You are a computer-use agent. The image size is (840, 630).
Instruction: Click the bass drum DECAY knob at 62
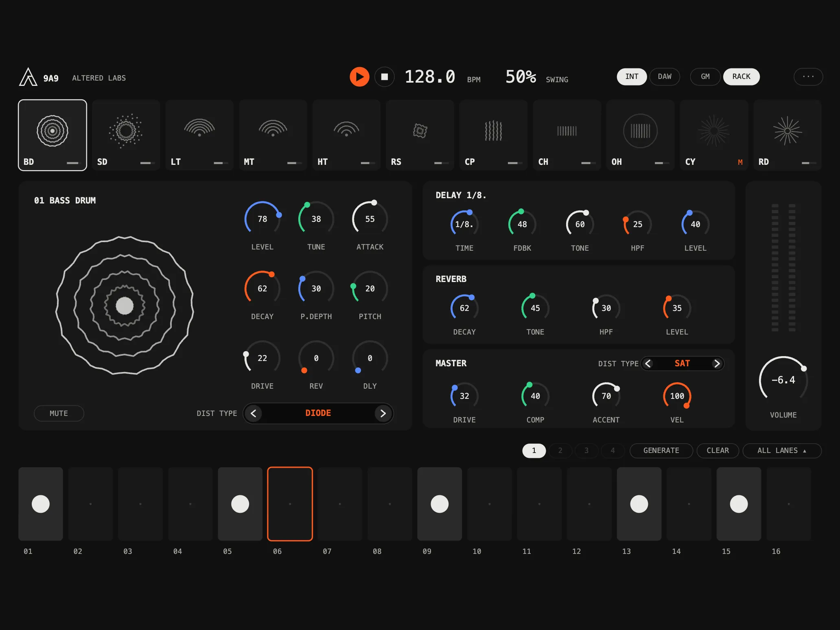[x=262, y=289]
